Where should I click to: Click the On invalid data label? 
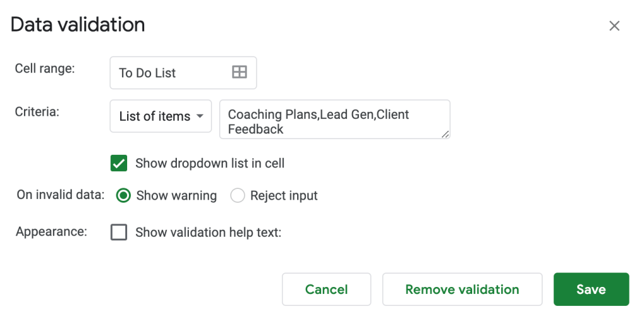point(60,195)
